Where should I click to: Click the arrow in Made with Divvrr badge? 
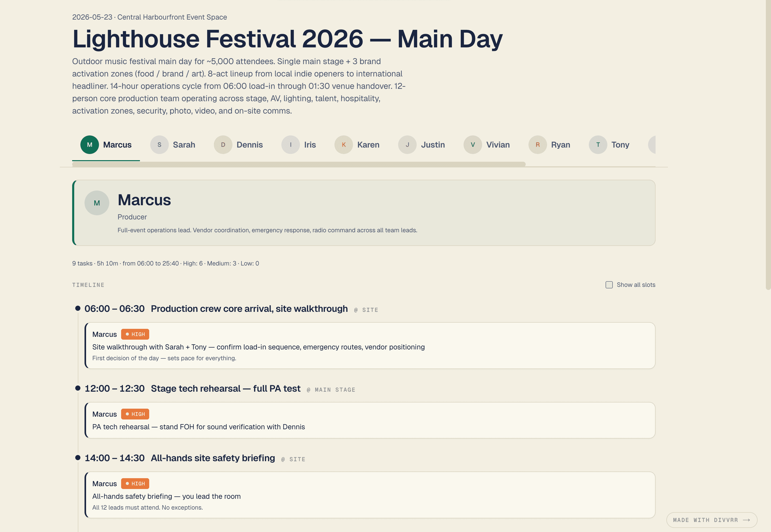click(747, 520)
